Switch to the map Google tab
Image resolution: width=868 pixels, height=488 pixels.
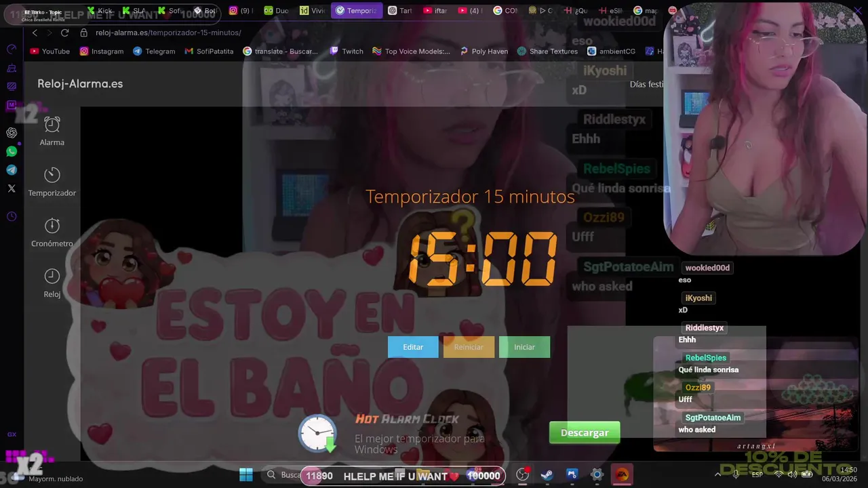645,11
